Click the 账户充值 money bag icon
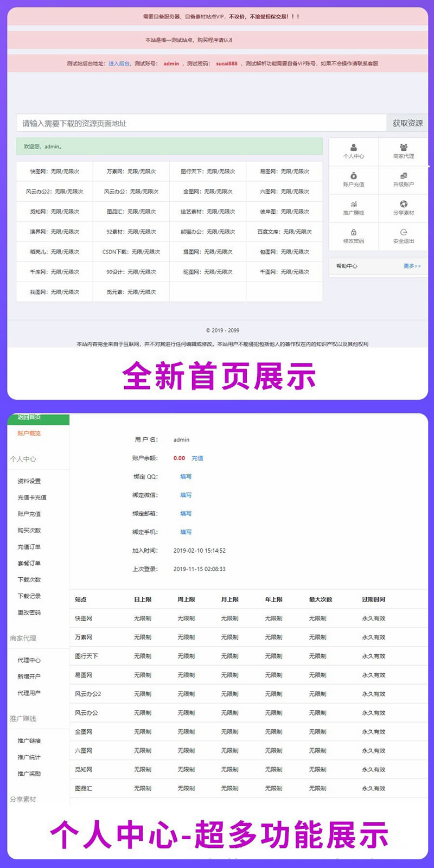The image size is (434, 868). [x=354, y=176]
